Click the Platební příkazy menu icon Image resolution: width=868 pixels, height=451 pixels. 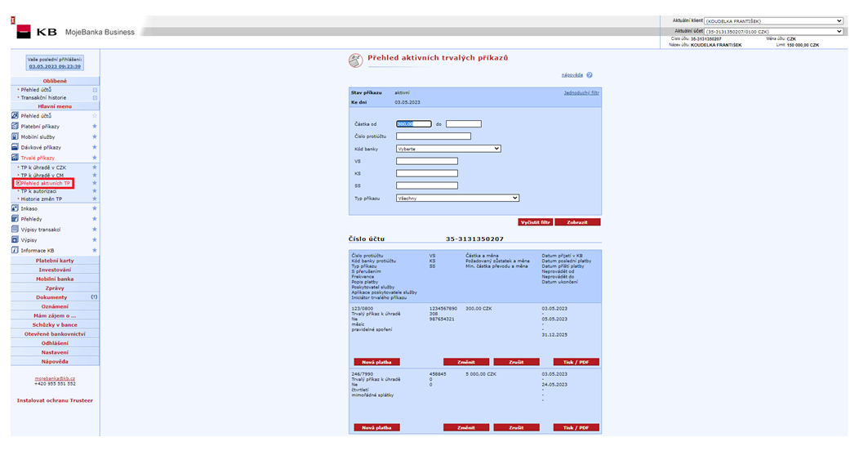point(15,127)
